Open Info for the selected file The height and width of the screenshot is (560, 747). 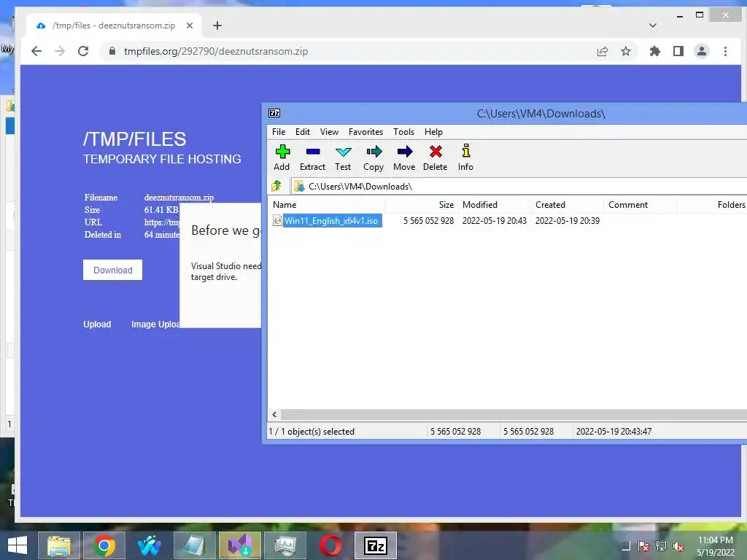(465, 157)
